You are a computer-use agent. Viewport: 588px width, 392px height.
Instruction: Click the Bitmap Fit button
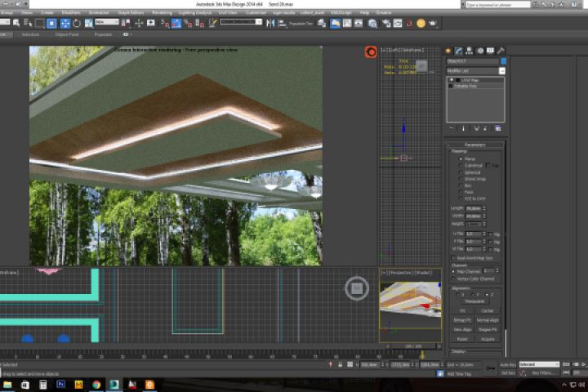coord(462,320)
